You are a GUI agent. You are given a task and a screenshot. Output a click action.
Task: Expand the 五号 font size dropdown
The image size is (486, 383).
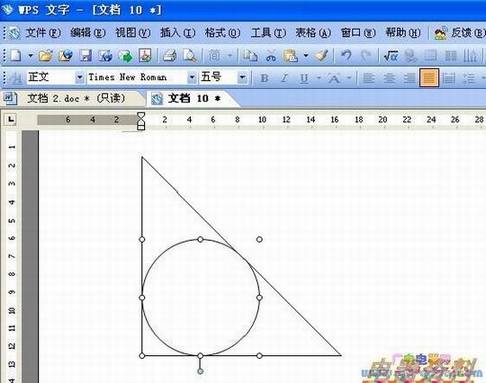pos(243,78)
